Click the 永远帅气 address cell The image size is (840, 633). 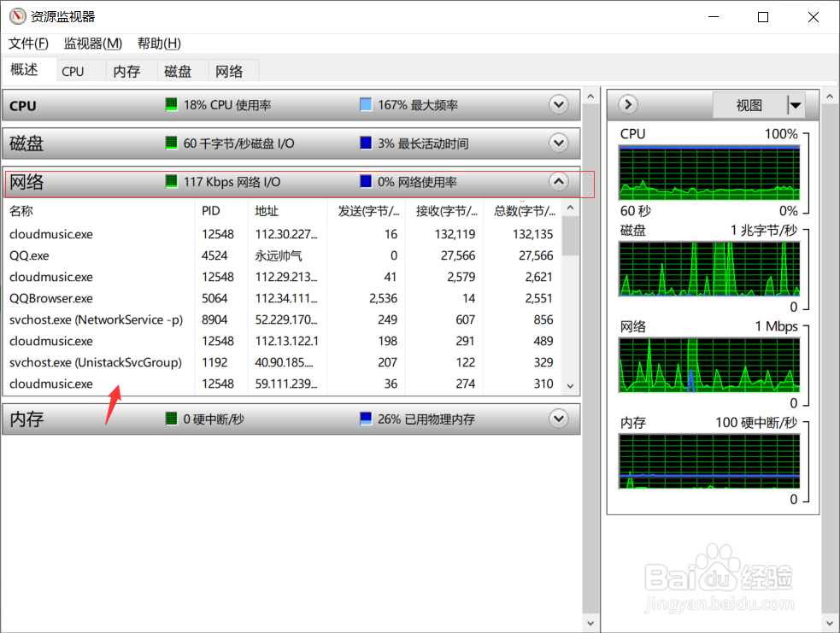click(x=279, y=255)
